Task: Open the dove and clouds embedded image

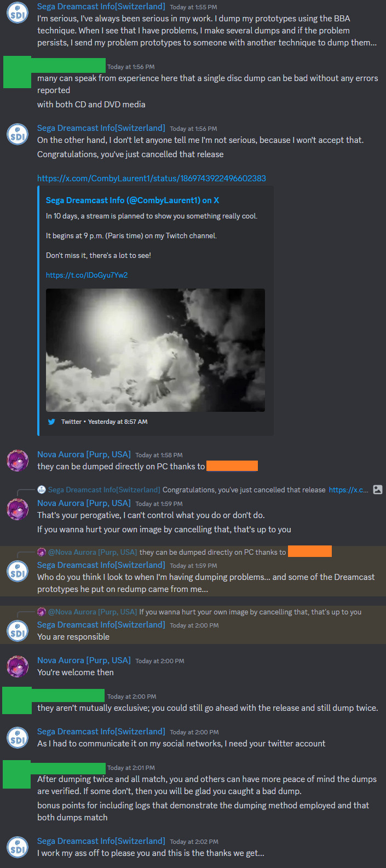Action: click(155, 350)
